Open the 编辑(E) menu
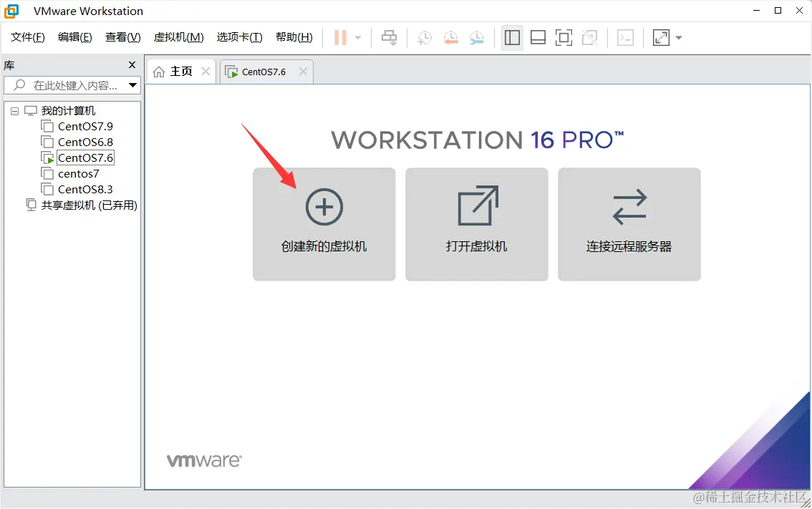The image size is (812, 509). pyautogui.click(x=75, y=37)
